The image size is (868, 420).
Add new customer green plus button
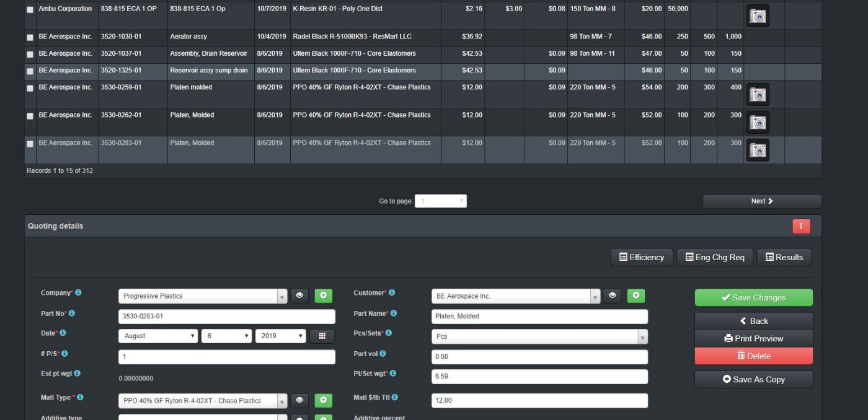[636, 296]
